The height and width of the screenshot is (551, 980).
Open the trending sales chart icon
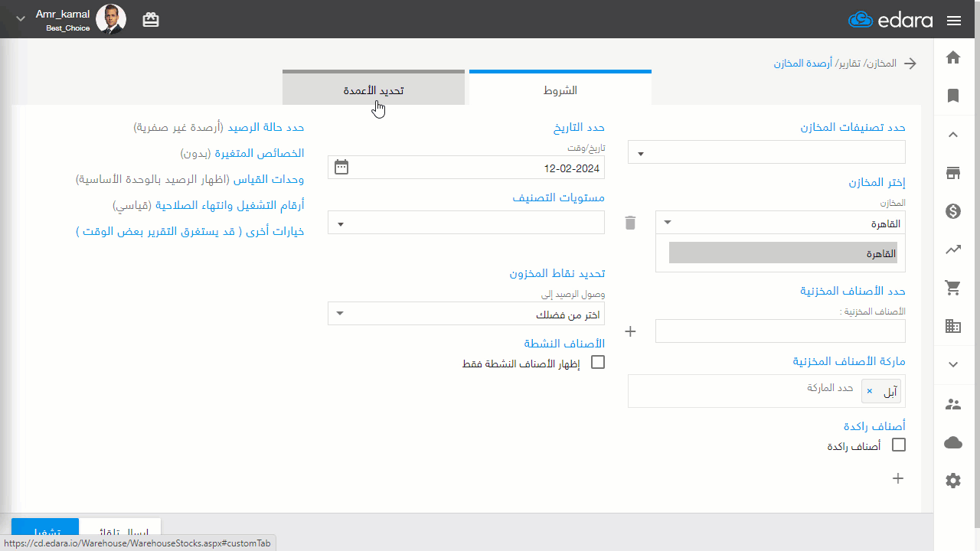click(953, 249)
